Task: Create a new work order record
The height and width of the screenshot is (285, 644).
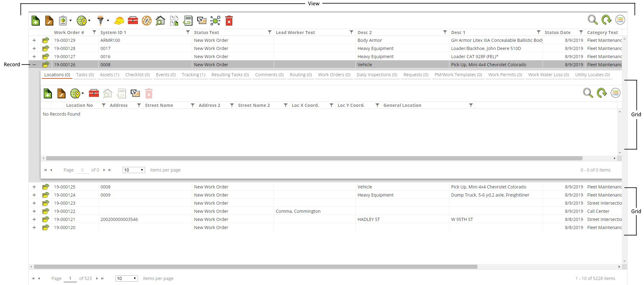Action: coord(35,20)
